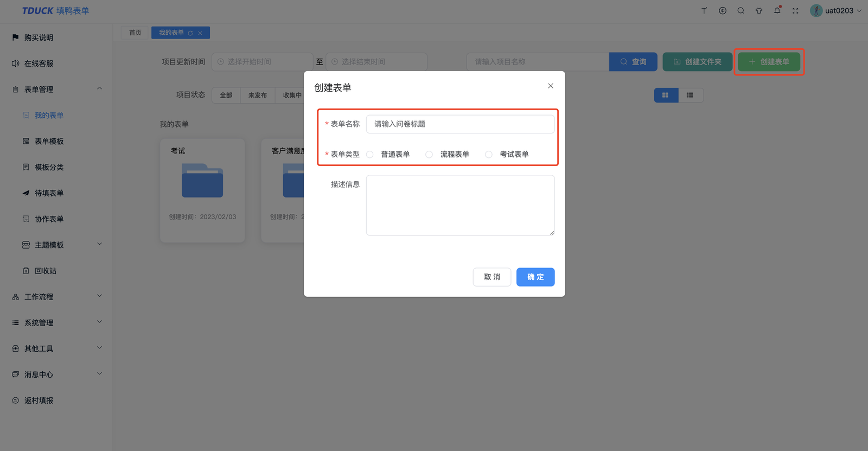868x451 pixels.
Task: Focus the 表单名称 title input field
Action: point(460,124)
